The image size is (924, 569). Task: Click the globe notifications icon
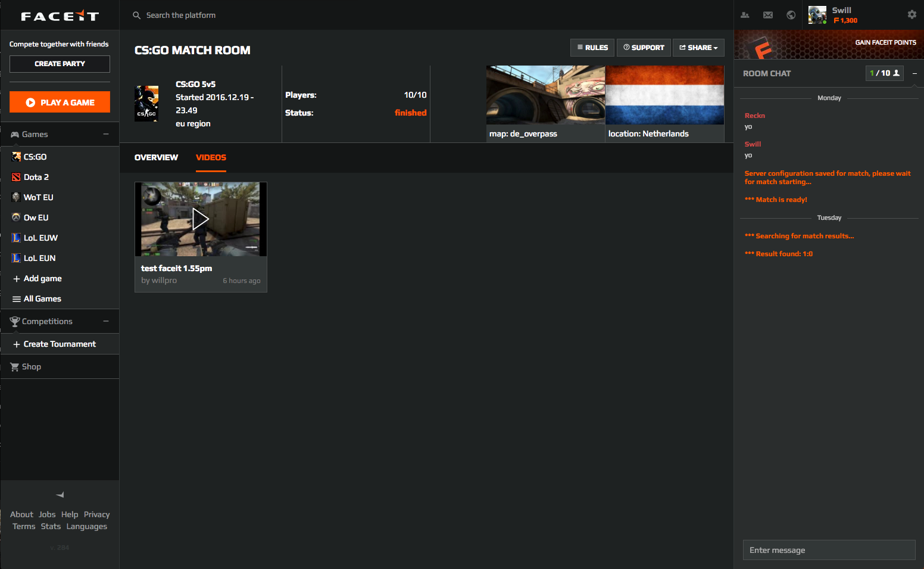click(x=791, y=15)
